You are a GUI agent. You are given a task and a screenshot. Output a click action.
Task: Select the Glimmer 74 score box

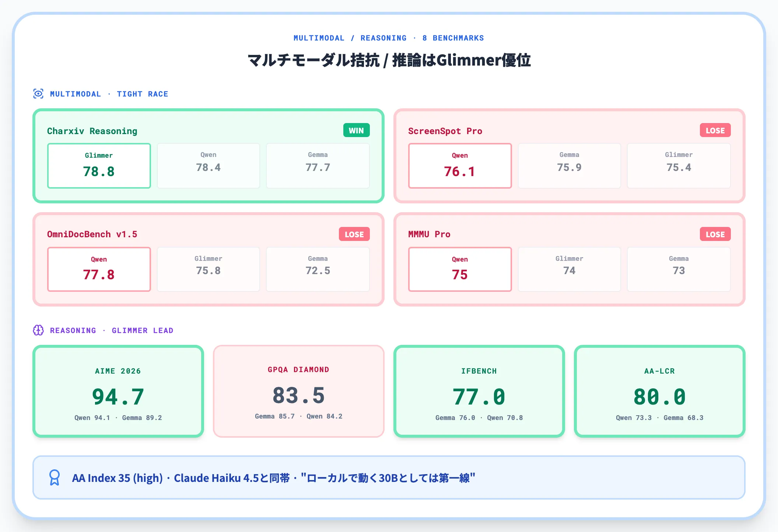click(x=570, y=269)
